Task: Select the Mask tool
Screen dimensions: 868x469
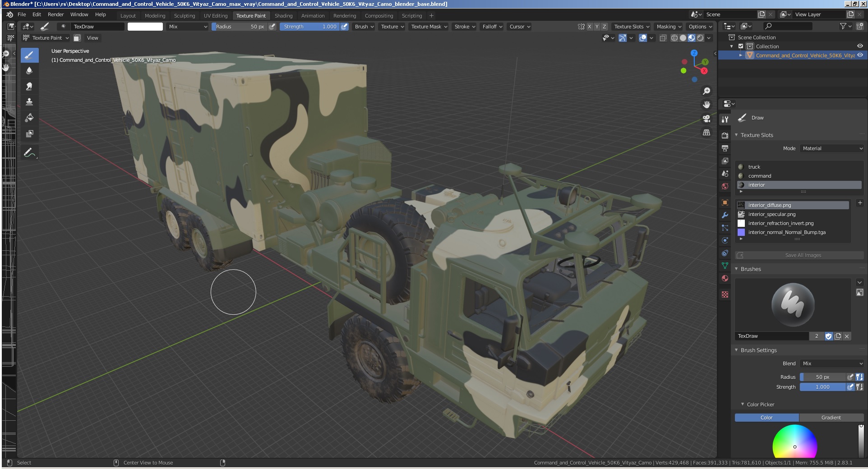Action: pos(29,133)
